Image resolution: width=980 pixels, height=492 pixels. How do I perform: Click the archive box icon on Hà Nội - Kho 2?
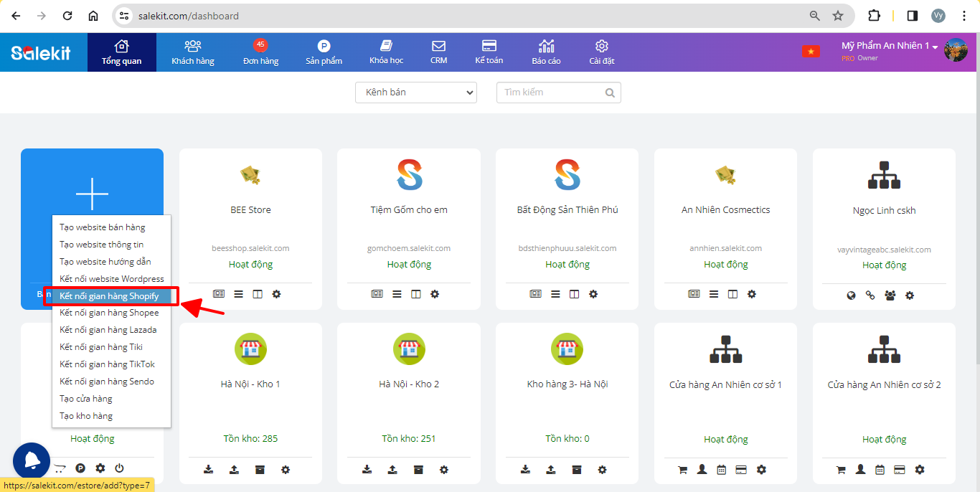(420, 470)
